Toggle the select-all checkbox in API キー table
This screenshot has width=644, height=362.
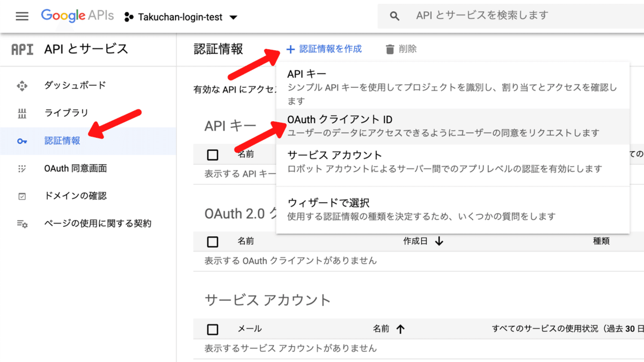tap(213, 155)
